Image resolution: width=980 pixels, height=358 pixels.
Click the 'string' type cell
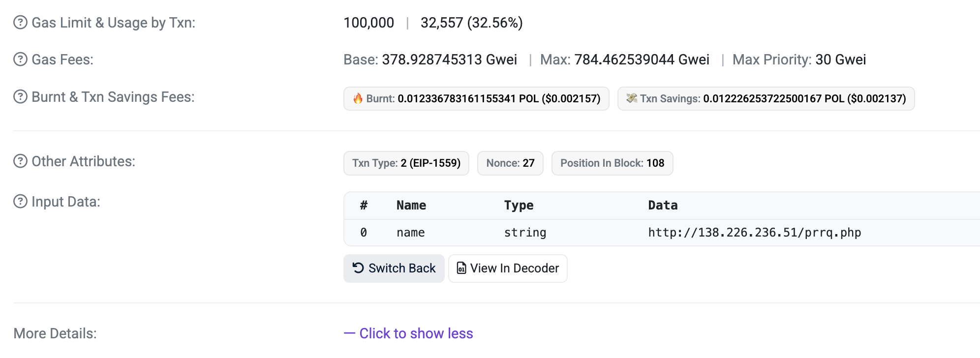coord(525,233)
